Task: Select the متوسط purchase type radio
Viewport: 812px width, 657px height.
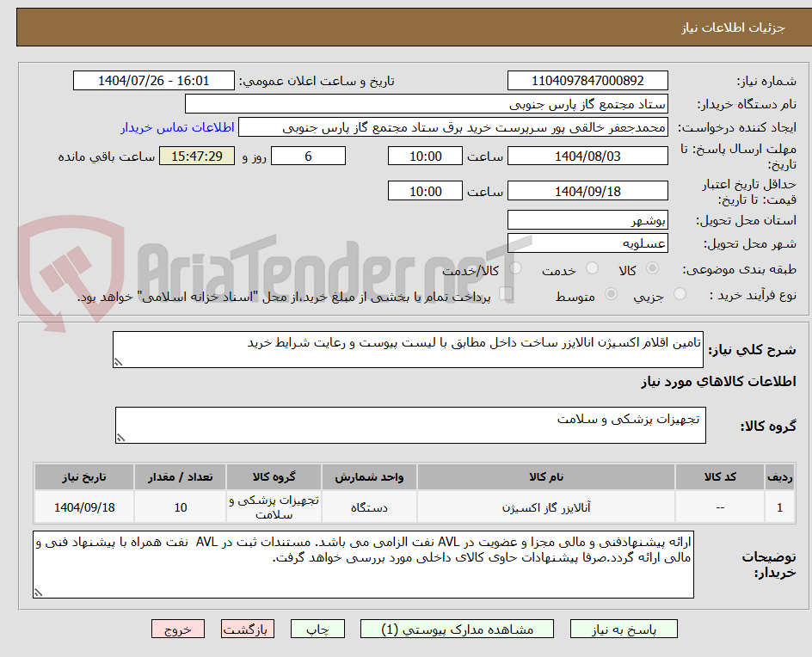Action: coord(612,292)
